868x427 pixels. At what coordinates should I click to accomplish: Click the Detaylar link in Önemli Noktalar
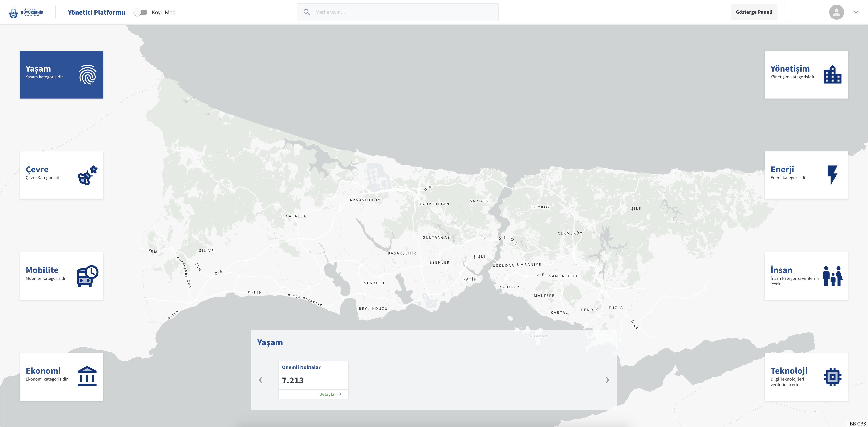(330, 394)
